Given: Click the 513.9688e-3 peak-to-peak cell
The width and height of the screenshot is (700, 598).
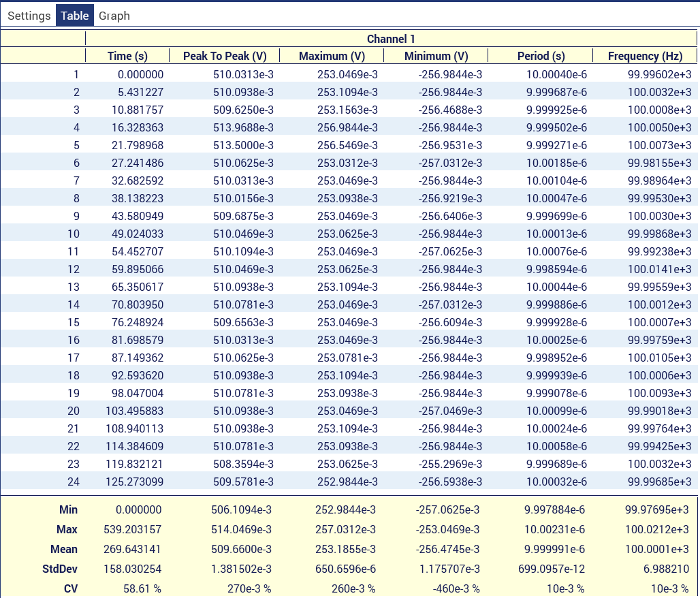Looking at the screenshot, I should (x=242, y=127).
